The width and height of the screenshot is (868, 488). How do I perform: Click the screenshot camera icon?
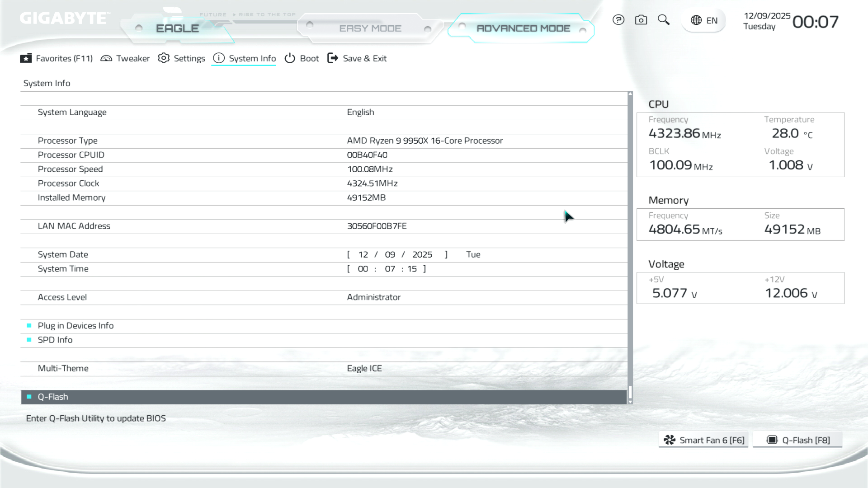(x=641, y=20)
